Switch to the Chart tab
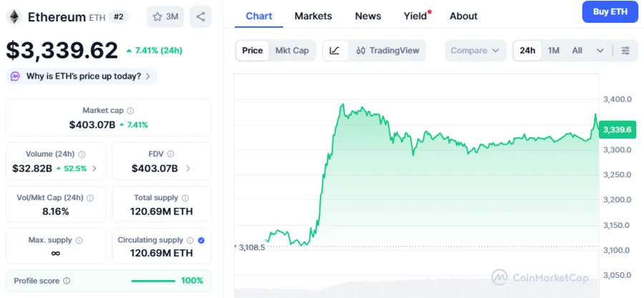The image size is (644, 298). [259, 16]
